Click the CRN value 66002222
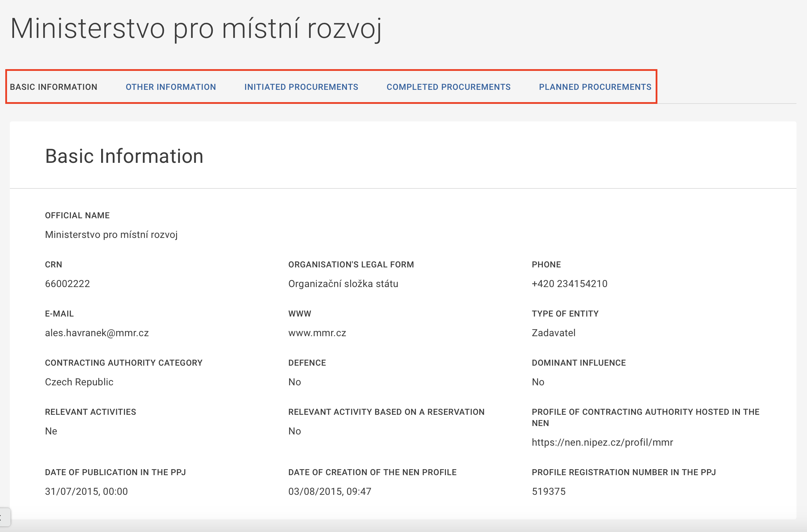 click(67, 284)
